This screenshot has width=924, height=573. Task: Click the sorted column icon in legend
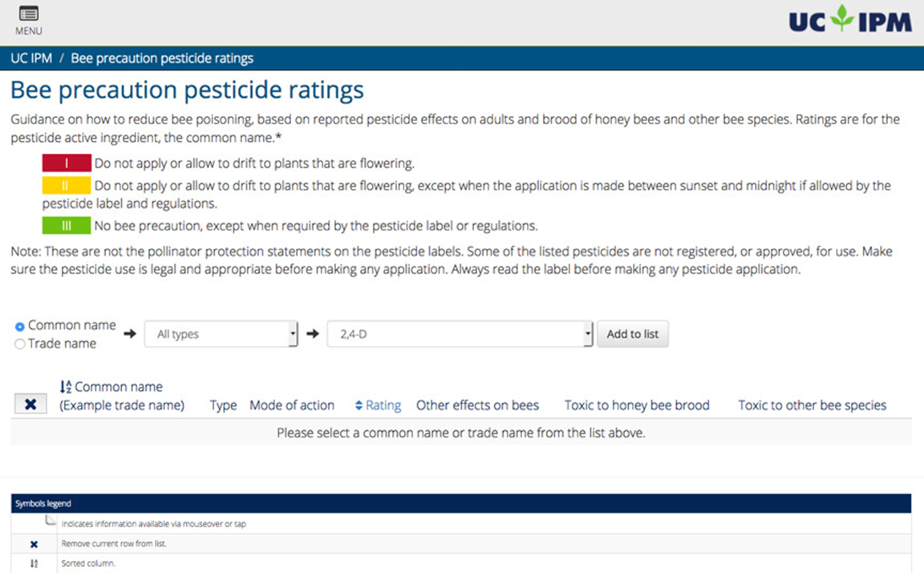34,563
